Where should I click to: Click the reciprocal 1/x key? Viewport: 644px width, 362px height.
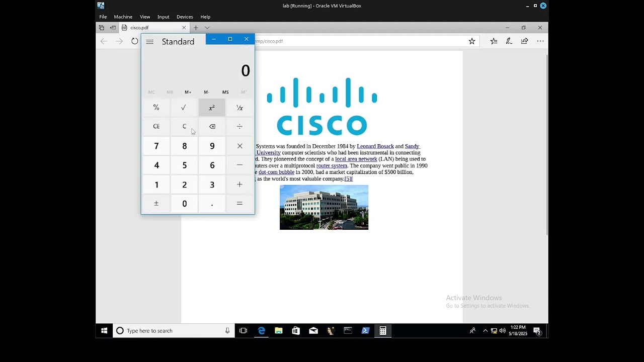(239, 108)
